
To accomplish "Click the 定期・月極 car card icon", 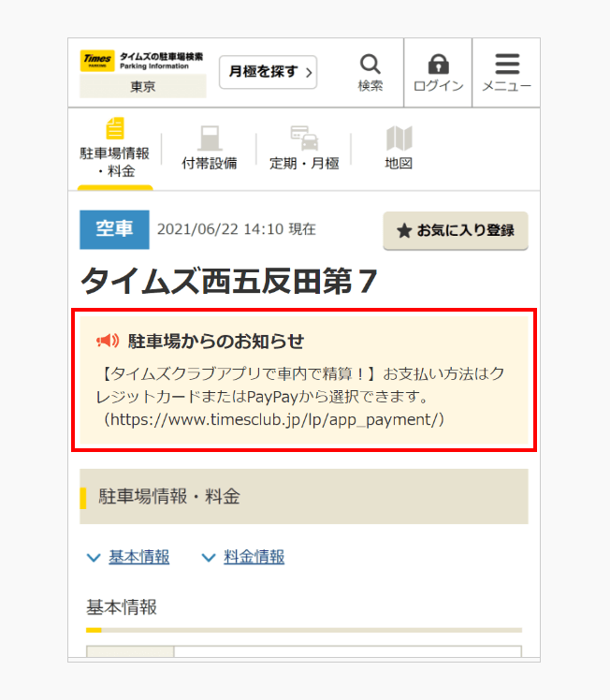I will pos(304,138).
